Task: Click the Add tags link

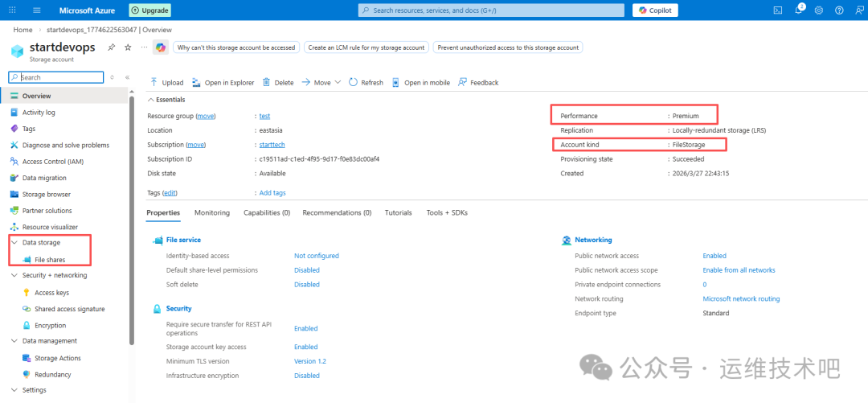Action: pyautogui.click(x=272, y=193)
